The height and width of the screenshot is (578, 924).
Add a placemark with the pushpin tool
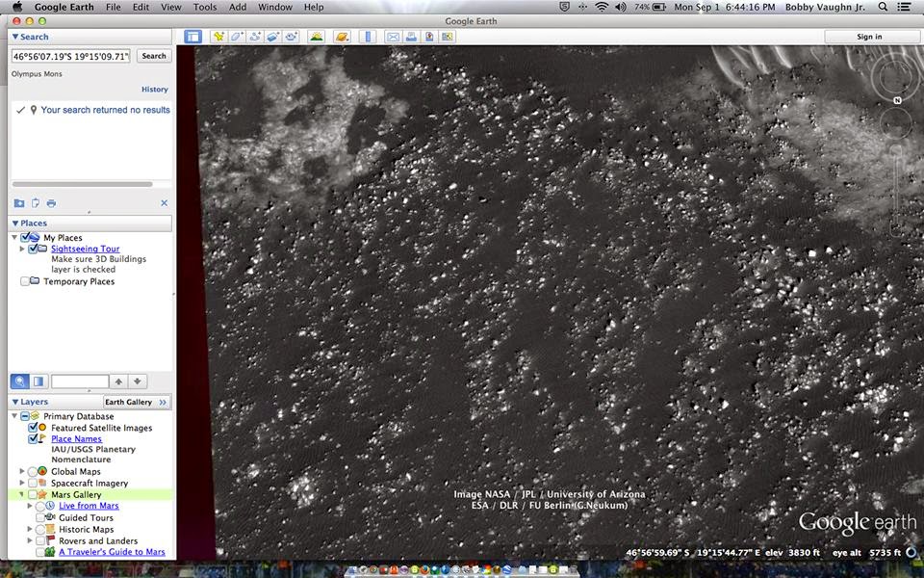[218, 37]
